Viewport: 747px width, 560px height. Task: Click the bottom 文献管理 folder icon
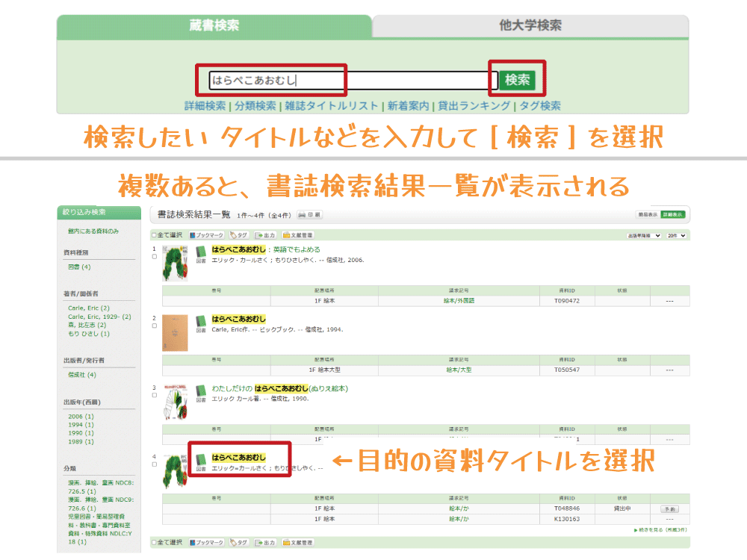pyautogui.click(x=297, y=542)
